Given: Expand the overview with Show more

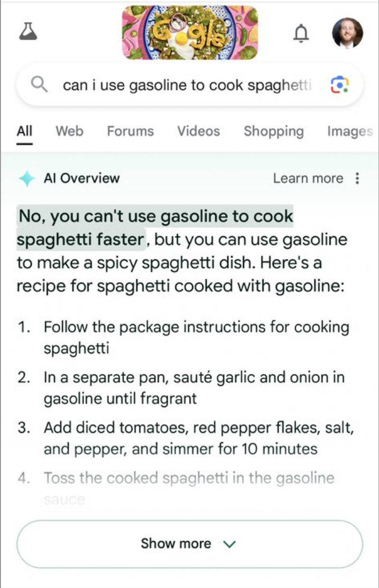Looking at the screenshot, I should (x=189, y=543).
